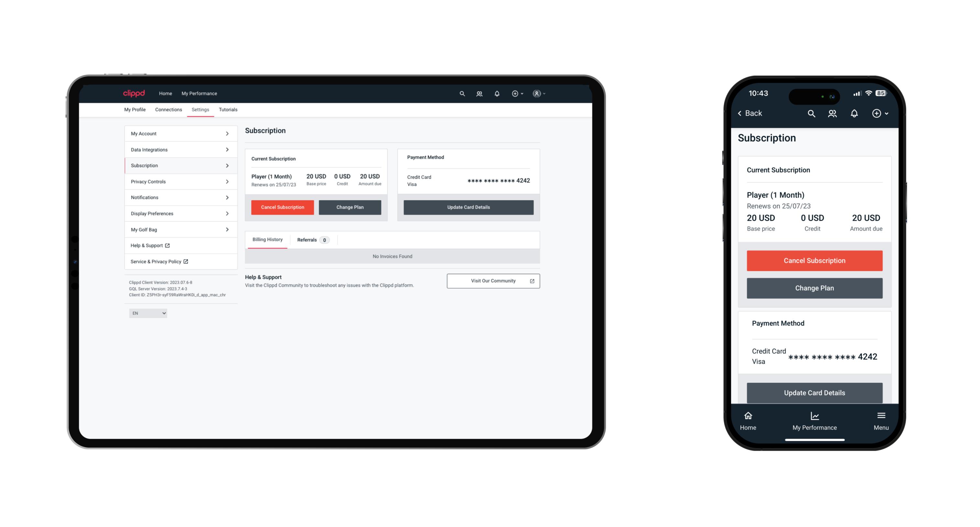
Task: Click Change Plan dark button
Action: click(349, 207)
